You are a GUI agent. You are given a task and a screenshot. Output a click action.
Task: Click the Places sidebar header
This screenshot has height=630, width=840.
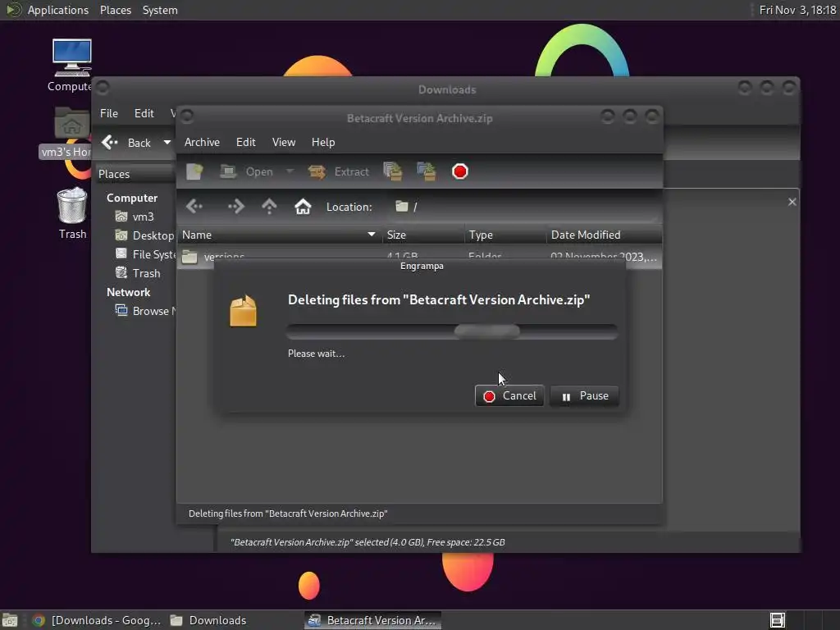click(136, 174)
